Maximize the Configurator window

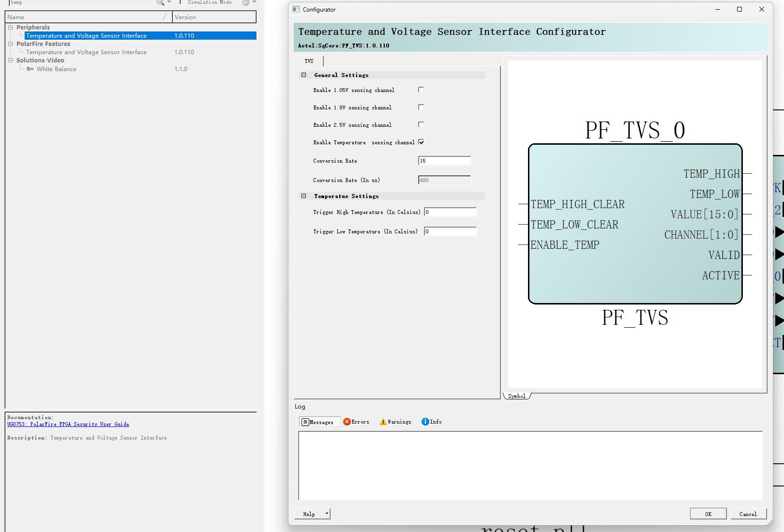tap(739, 9)
